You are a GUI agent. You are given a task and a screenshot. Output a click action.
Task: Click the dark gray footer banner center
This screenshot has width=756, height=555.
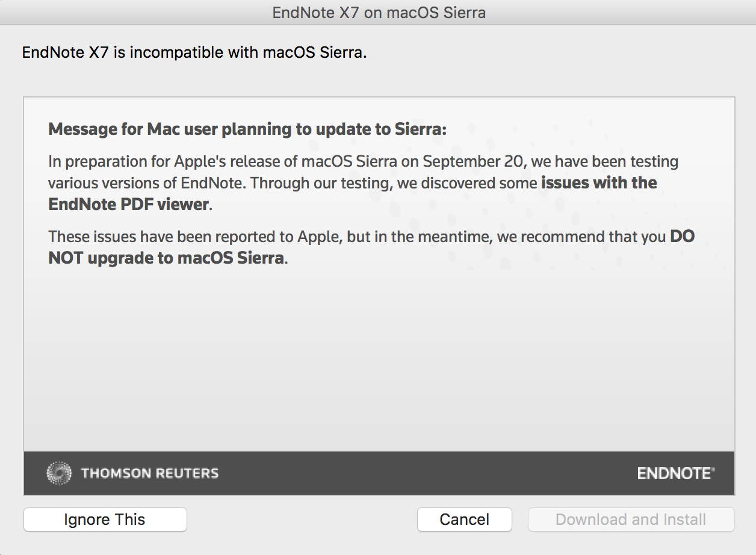tap(379, 473)
